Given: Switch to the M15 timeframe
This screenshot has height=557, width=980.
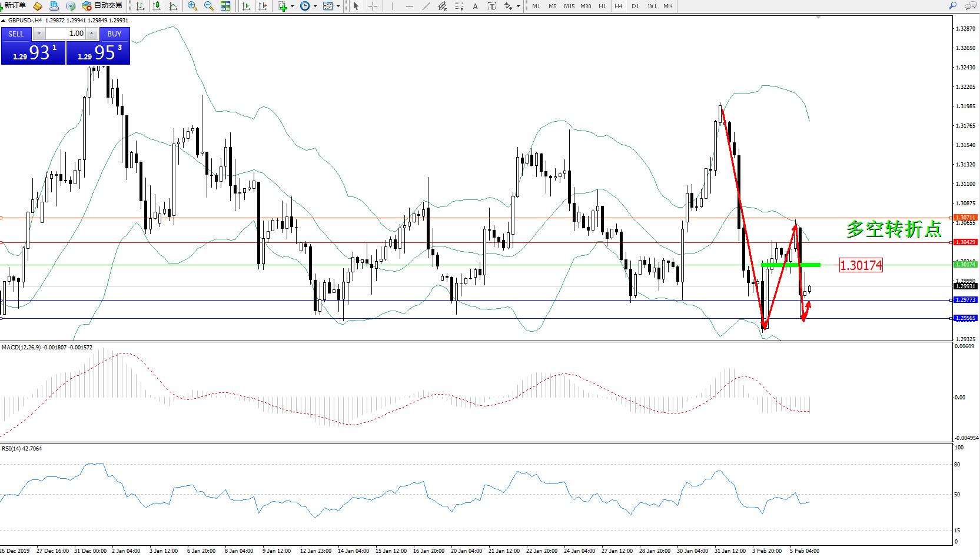Looking at the screenshot, I should [x=569, y=6].
